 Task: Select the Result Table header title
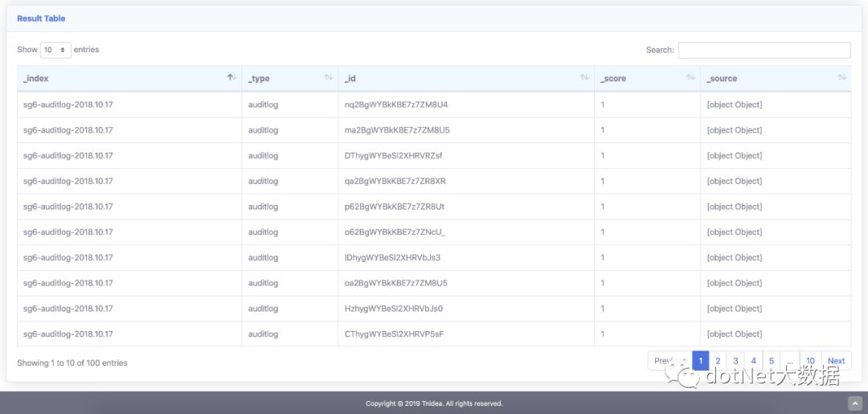click(41, 18)
